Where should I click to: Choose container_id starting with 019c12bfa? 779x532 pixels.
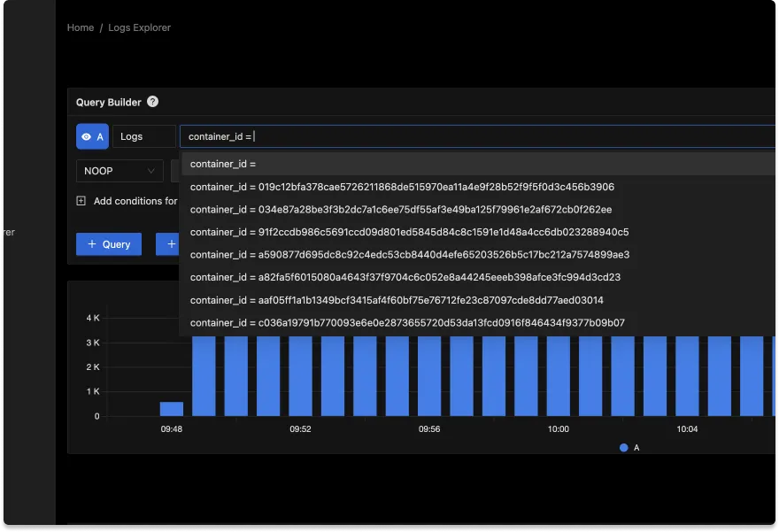click(x=478, y=187)
